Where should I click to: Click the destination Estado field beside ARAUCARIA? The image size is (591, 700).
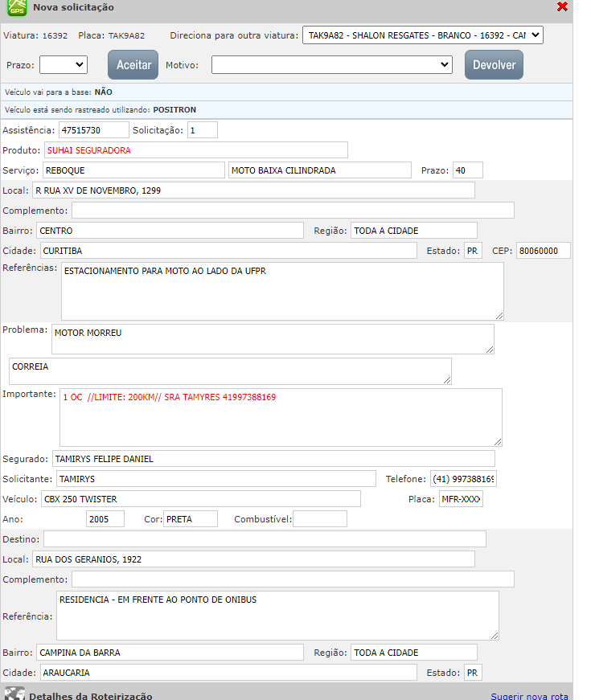pos(473,673)
